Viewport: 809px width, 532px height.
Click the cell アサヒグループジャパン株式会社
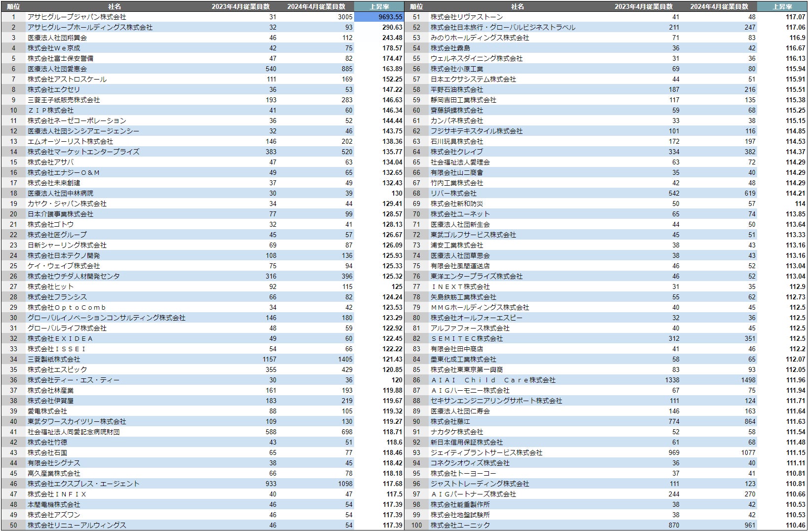(77, 17)
